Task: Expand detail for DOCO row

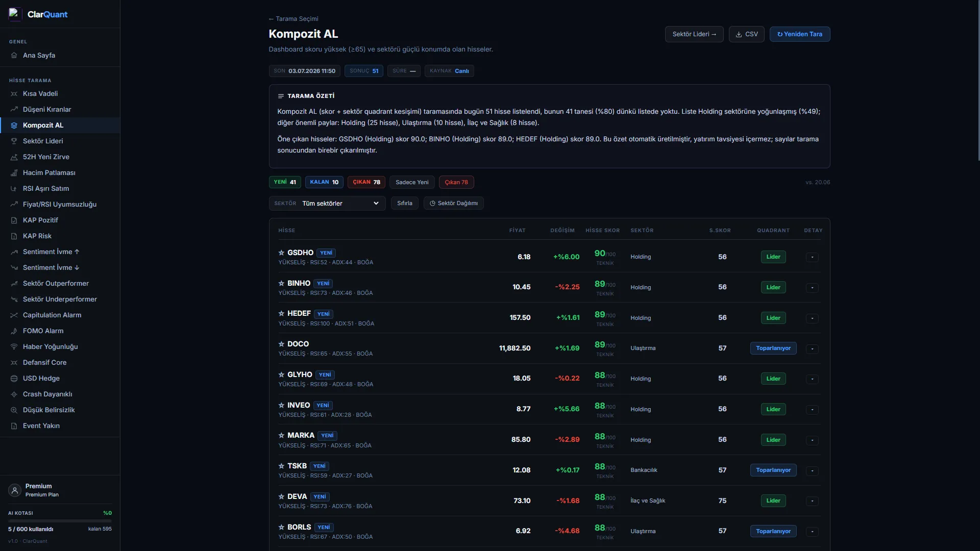Action: point(812,349)
